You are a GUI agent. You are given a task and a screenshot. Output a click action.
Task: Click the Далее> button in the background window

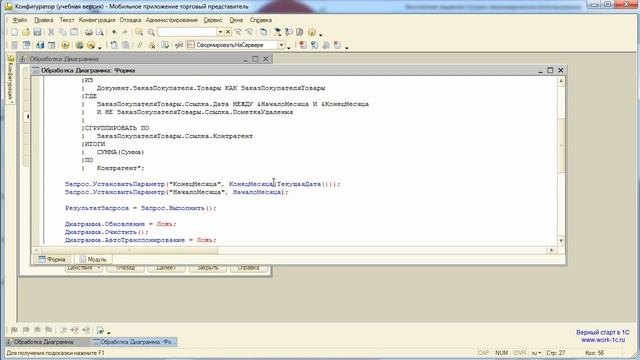[x=166, y=268]
